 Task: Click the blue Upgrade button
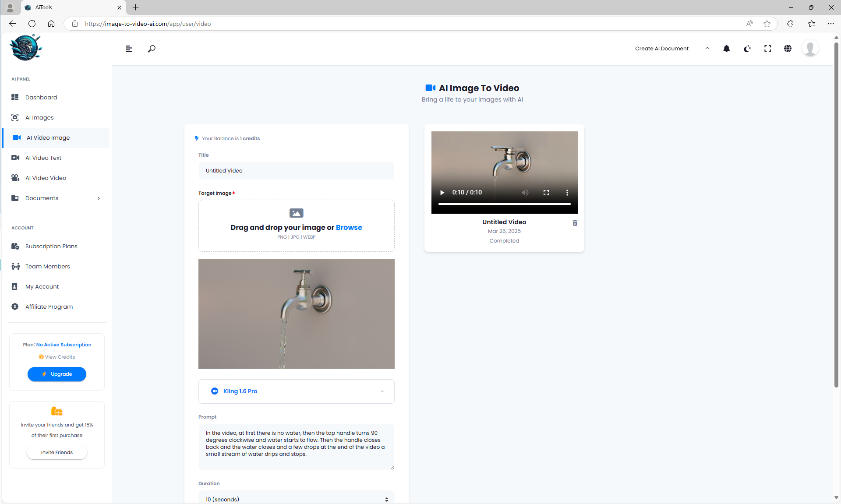tap(57, 374)
